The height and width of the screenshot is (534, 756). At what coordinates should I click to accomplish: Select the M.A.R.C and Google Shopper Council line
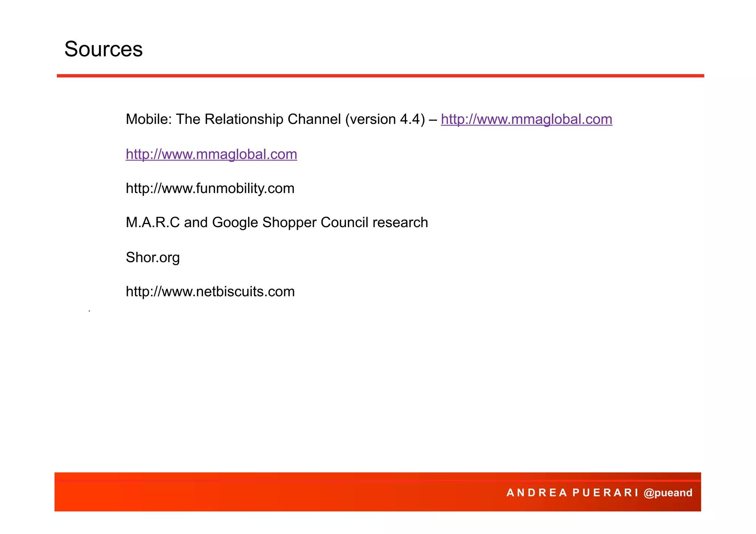(x=277, y=223)
